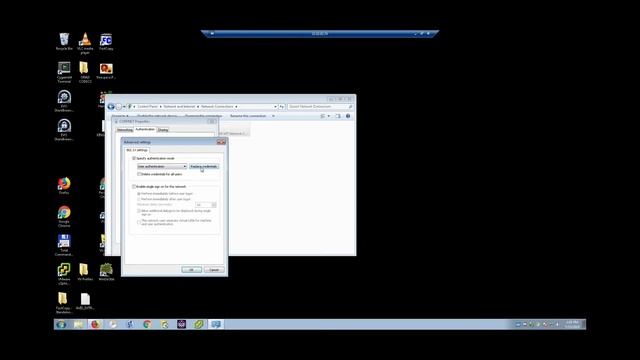Switch to the Sharing tab
This screenshot has height=360, width=640.
click(163, 130)
